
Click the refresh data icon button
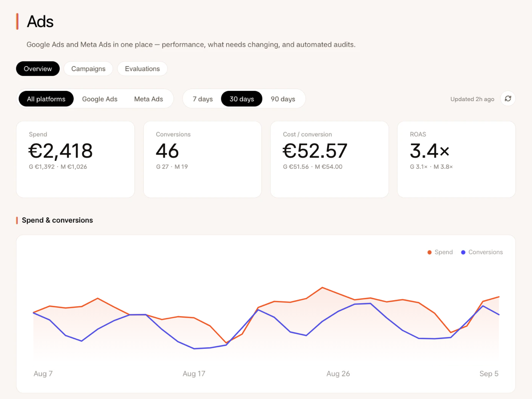[x=508, y=98]
